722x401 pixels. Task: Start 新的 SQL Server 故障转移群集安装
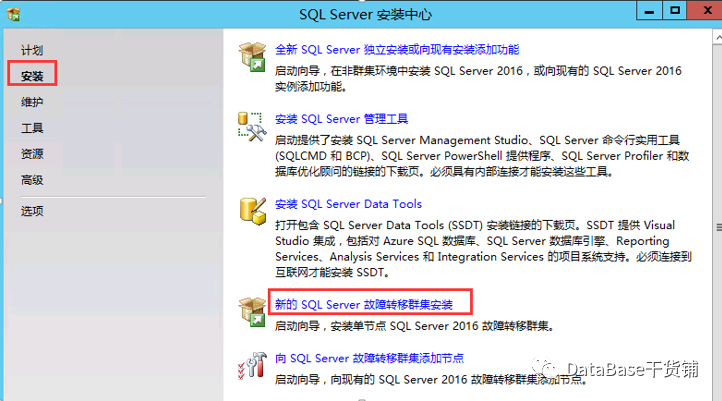(x=364, y=304)
